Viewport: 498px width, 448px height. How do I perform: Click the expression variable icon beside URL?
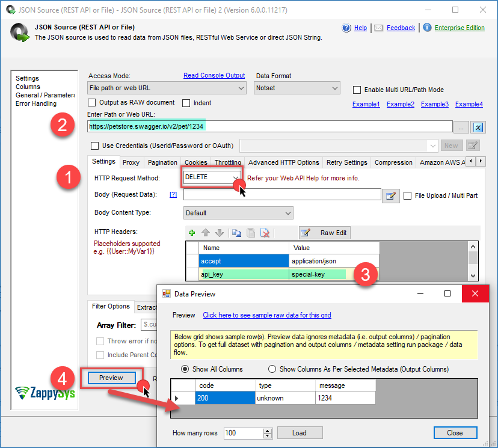tap(478, 127)
